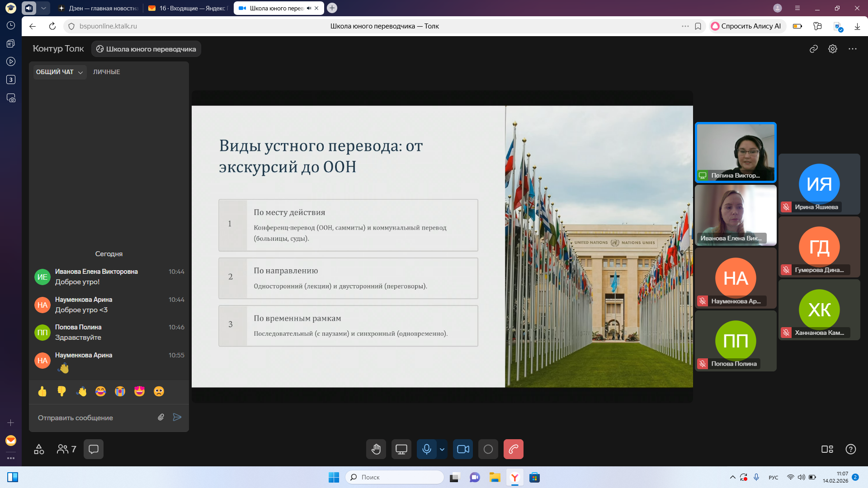Switch to the Яндекс mail inbox tab

188,8
